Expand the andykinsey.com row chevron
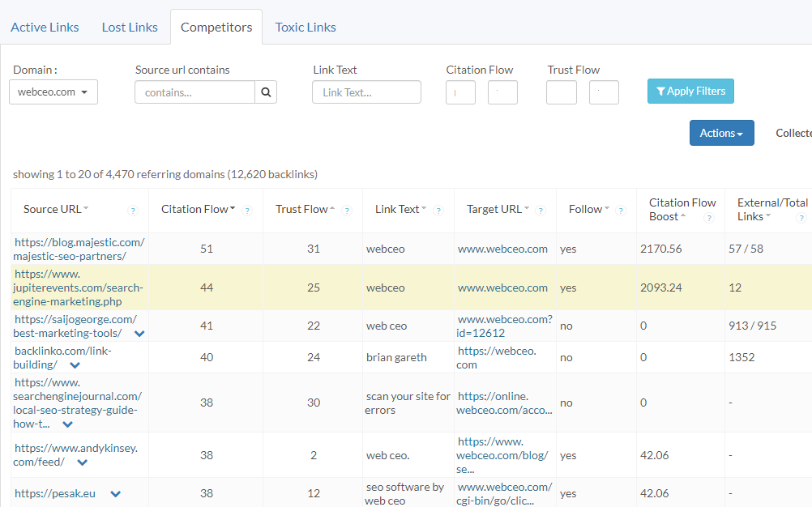 [82, 462]
